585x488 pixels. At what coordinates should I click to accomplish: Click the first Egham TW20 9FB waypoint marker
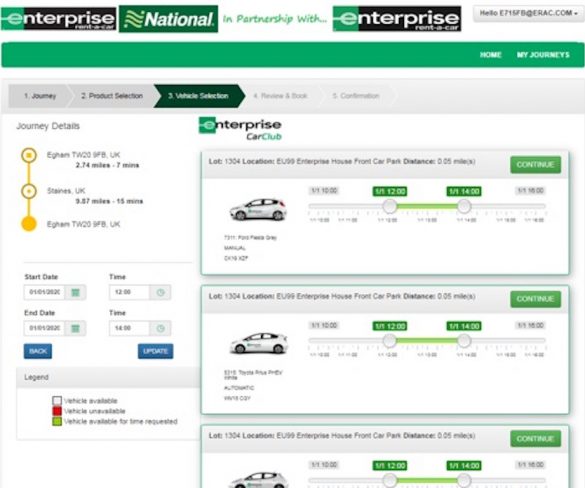point(29,155)
